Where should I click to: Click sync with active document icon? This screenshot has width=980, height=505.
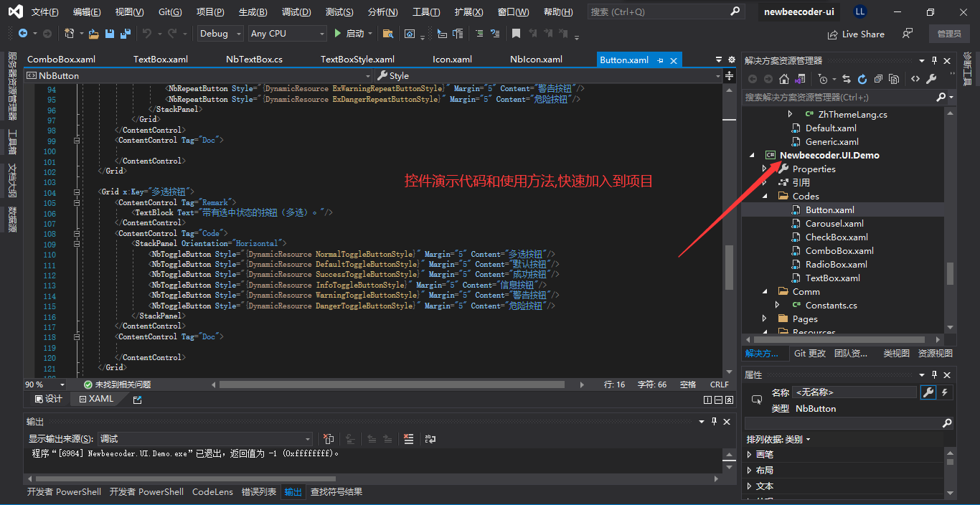pyautogui.click(x=847, y=79)
